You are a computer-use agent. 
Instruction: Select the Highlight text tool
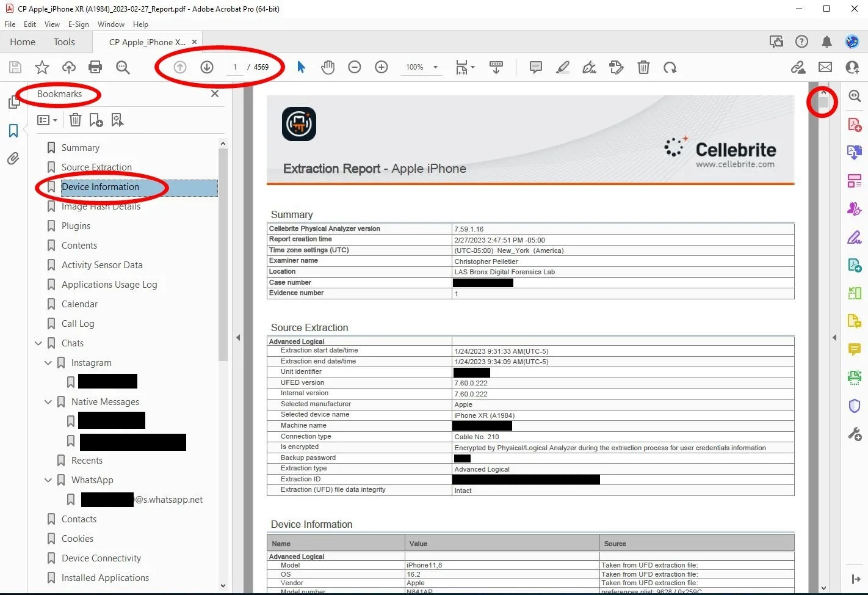tap(562, 67)
